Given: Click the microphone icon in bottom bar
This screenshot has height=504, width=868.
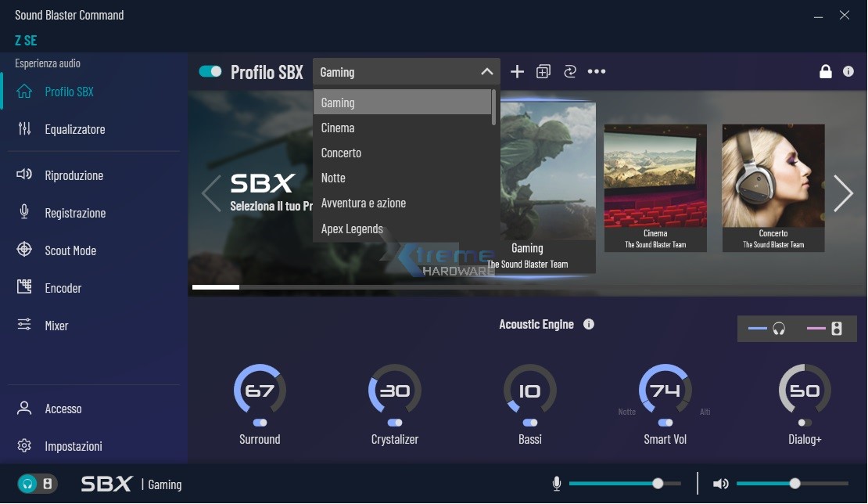Looking at the screenshot, I should [x=557, y=484].
